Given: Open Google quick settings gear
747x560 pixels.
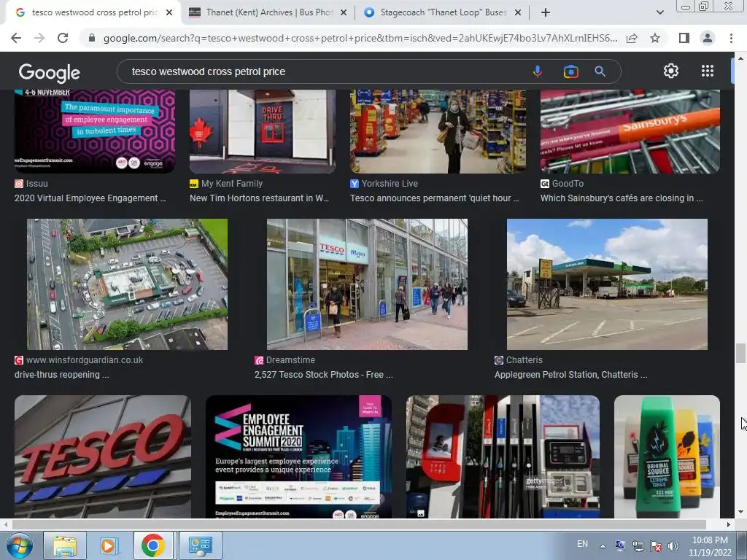Looking at the screenshot, I should coord(671,71).
